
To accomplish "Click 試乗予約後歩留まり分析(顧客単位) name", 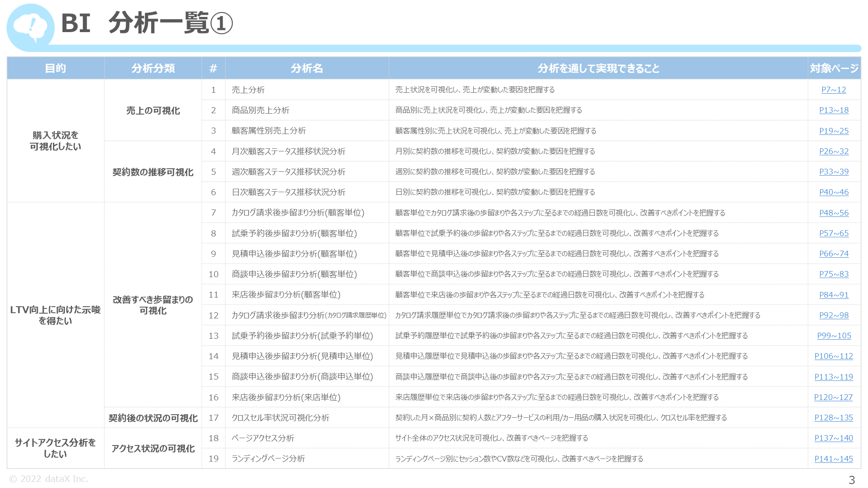I will click(294, 233).
